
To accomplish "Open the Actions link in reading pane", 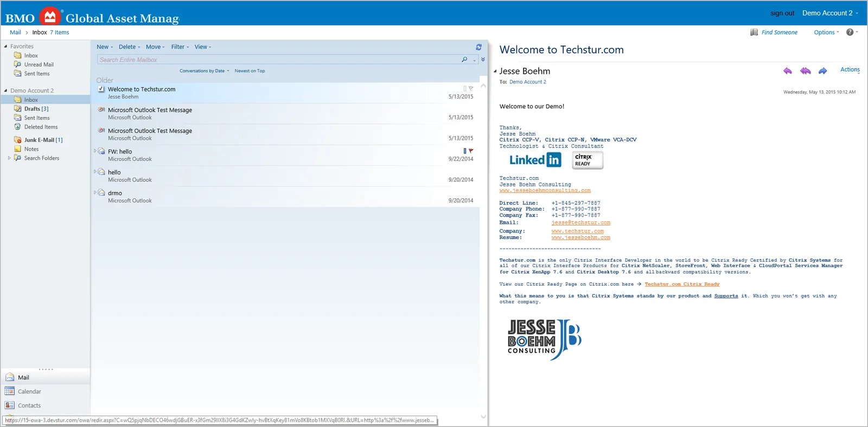I will tap(850, 69).
